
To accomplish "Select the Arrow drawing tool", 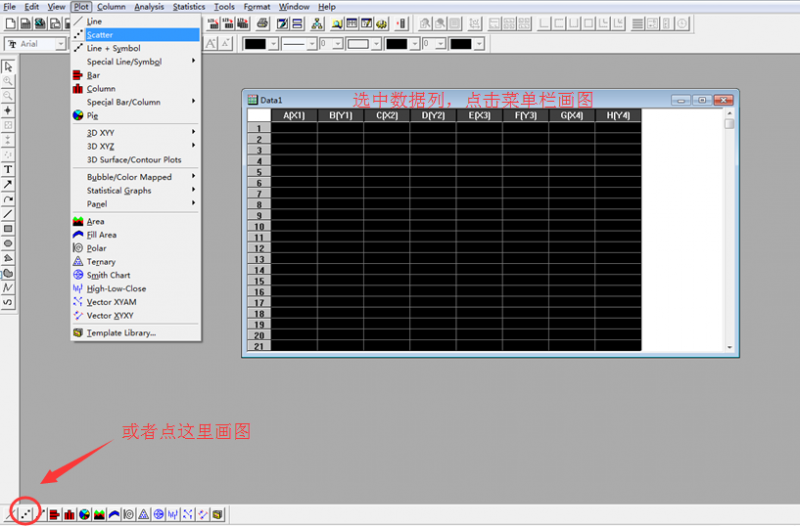I will click(x=8, y=185).
